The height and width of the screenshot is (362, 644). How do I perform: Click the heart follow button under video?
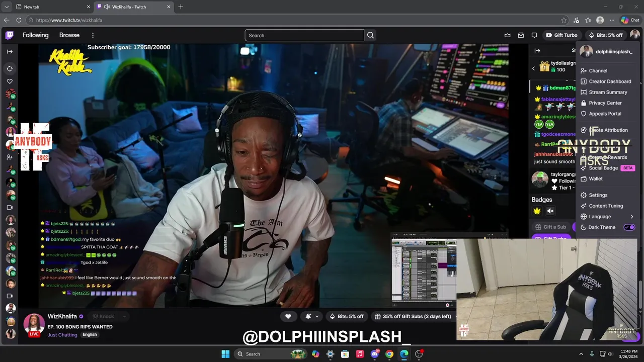[x=288, y=316]
